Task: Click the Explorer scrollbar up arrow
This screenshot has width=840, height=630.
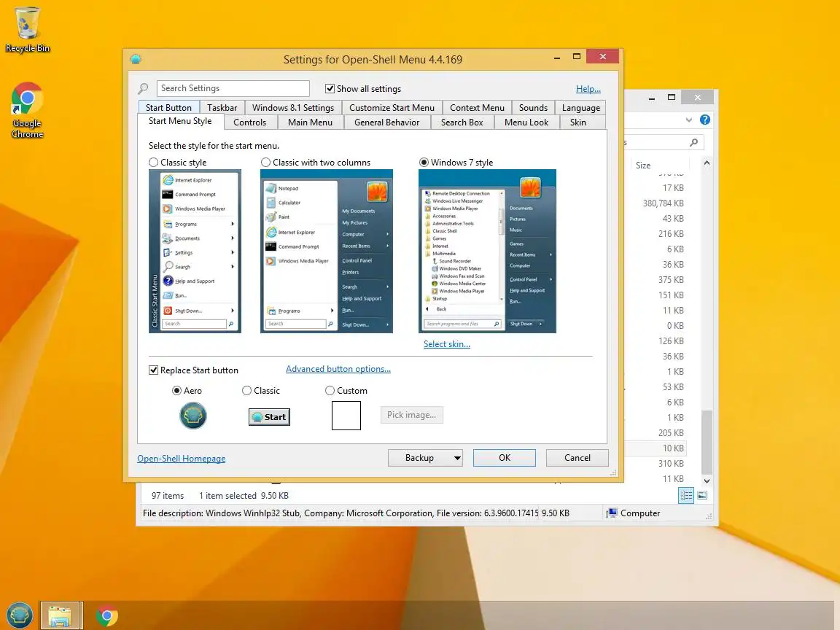Action: (707, 163)
